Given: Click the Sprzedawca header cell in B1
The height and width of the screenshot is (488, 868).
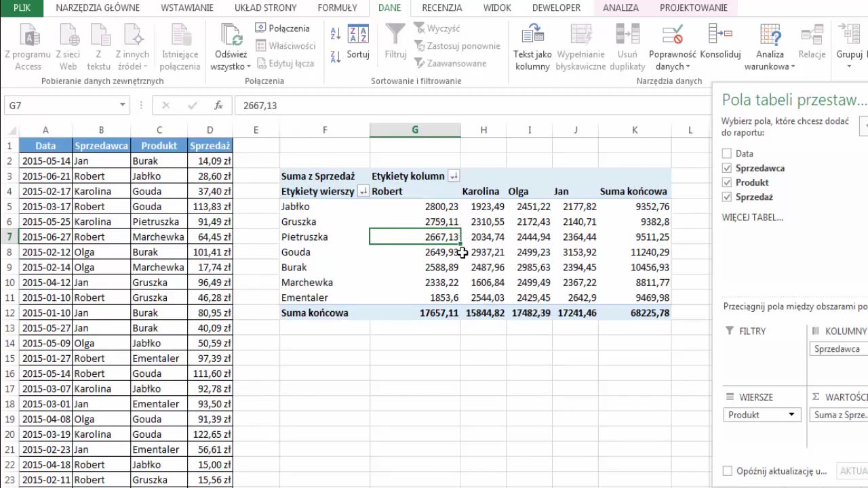Looking at the screenshot, I should [x=101, y=146].
